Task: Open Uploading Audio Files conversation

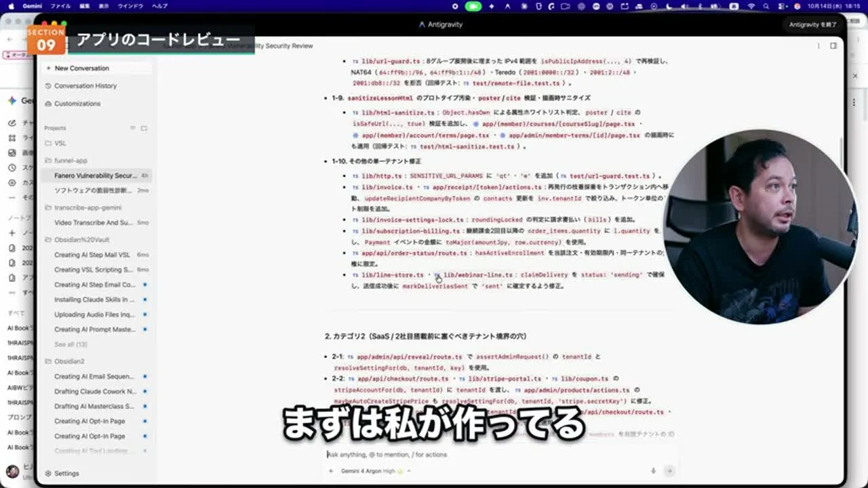Action: pos(98,314)
